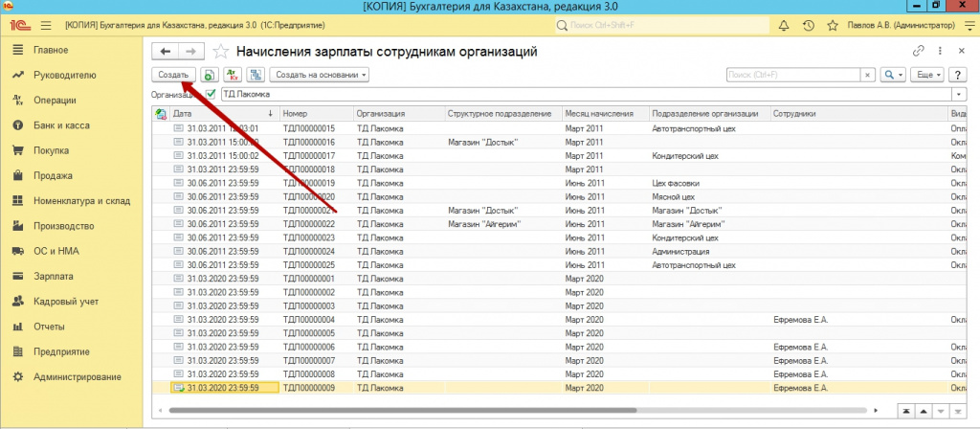Viewport: 980px width, 429px height.
Task: Go forward with right arrow button
Action: point(191,52)
